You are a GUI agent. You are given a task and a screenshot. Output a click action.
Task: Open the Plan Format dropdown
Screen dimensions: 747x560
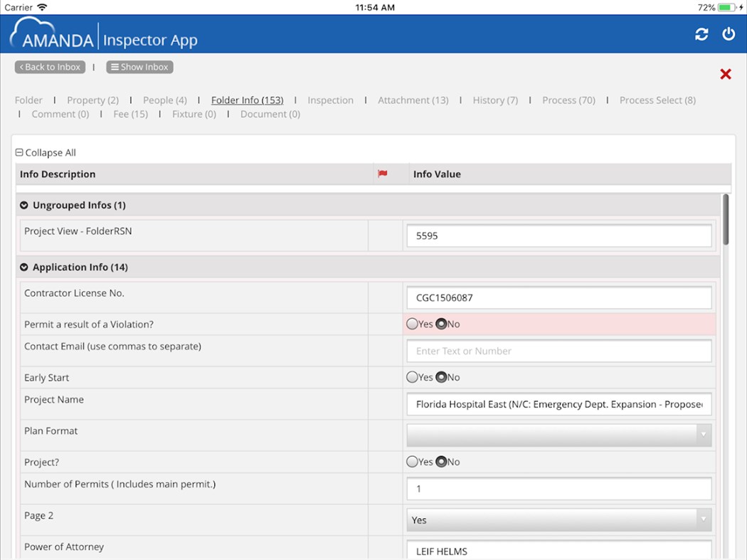pos(703,435)
